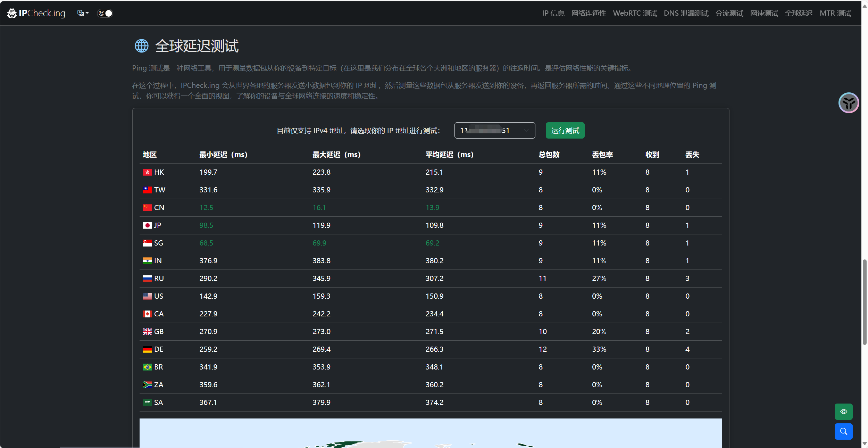Click the Brazil flag icon

tap(147, 367)
